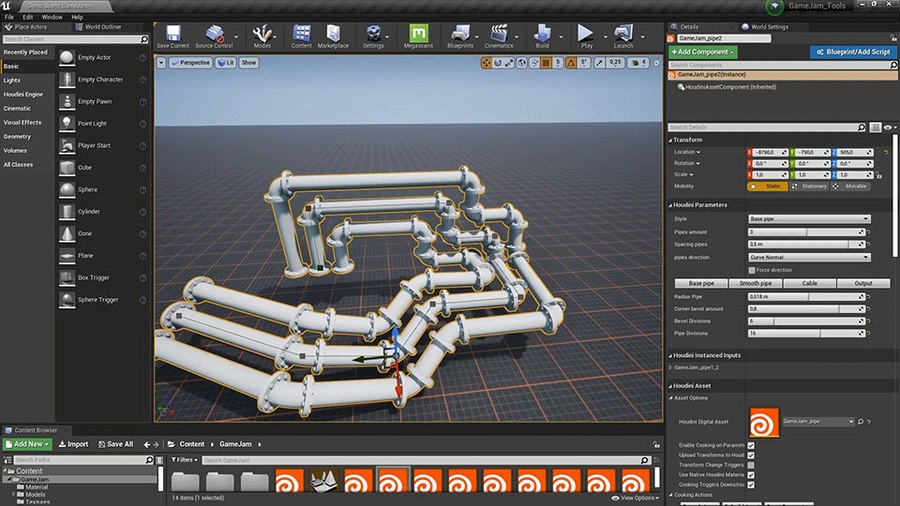Viewport: 900px width, 506px height.
Task: Open the File menu
Action: click(9, 17)
